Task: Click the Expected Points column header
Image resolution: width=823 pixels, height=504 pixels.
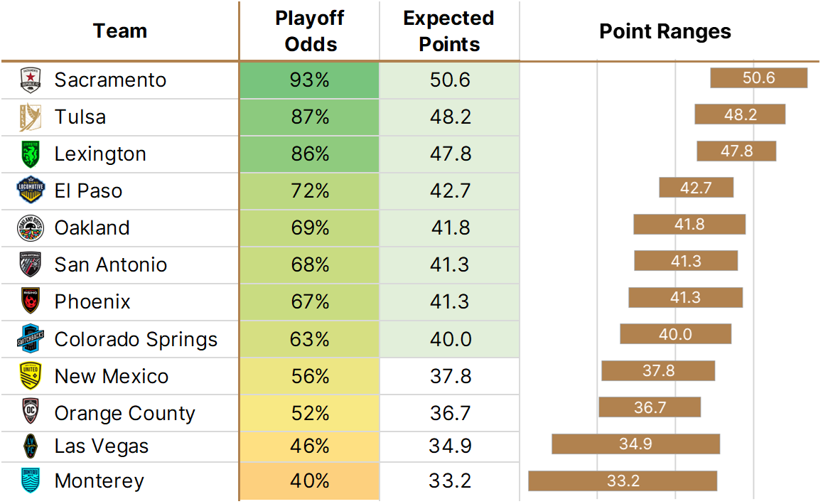Action: [x=448, y=31]
